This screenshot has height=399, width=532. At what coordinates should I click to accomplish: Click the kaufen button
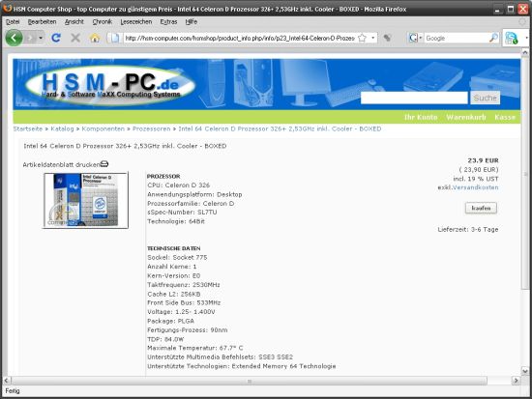click(x=481, y=208)
